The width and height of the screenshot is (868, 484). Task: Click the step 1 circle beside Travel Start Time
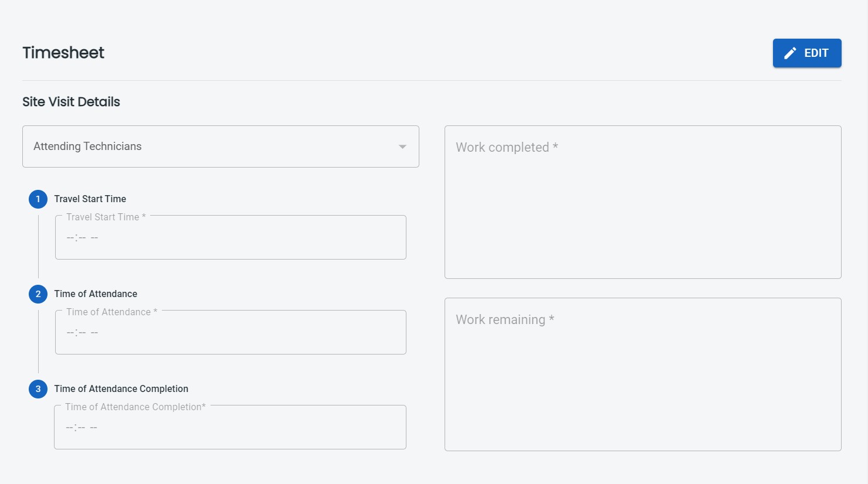(38, 199)
